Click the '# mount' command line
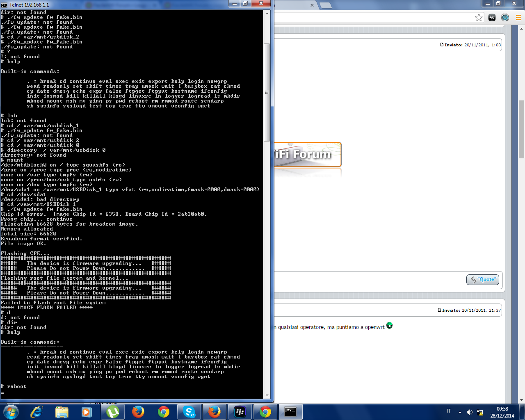The width and height of the screenshot is (525, 420). pos(12,160)
